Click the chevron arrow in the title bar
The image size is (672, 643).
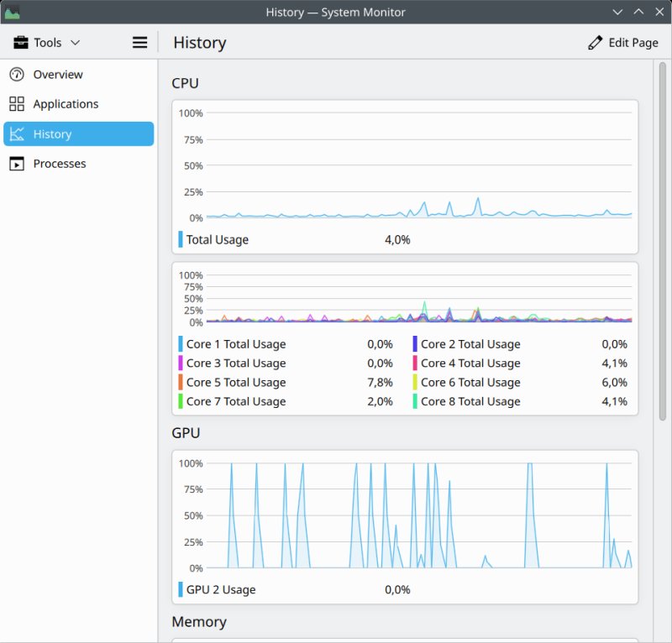(618, 12)
